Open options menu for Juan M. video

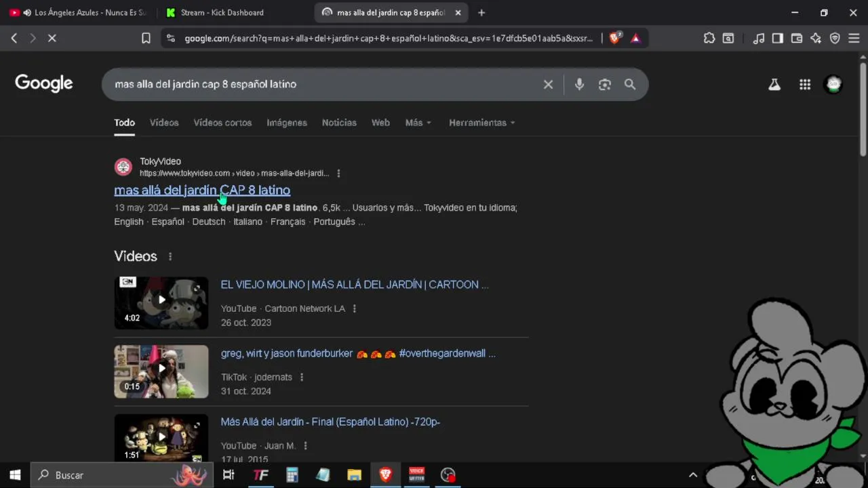[x=305, y=446]
